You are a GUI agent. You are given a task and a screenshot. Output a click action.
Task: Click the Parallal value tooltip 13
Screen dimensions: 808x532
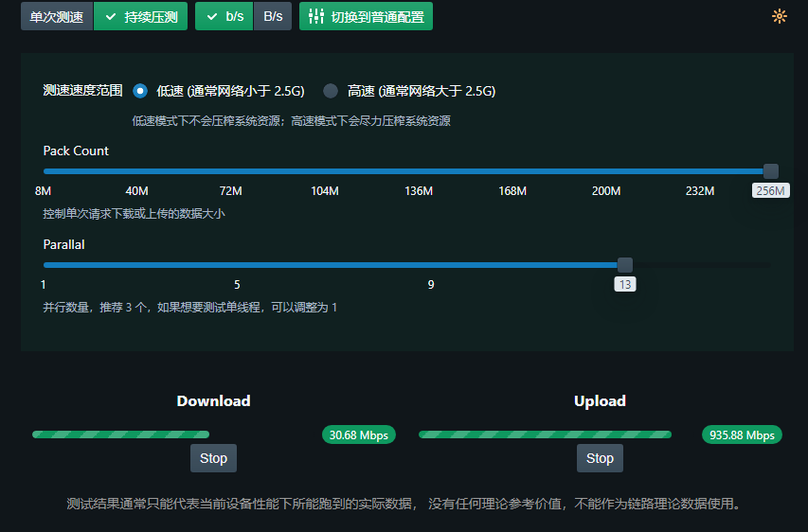(625, 284)
